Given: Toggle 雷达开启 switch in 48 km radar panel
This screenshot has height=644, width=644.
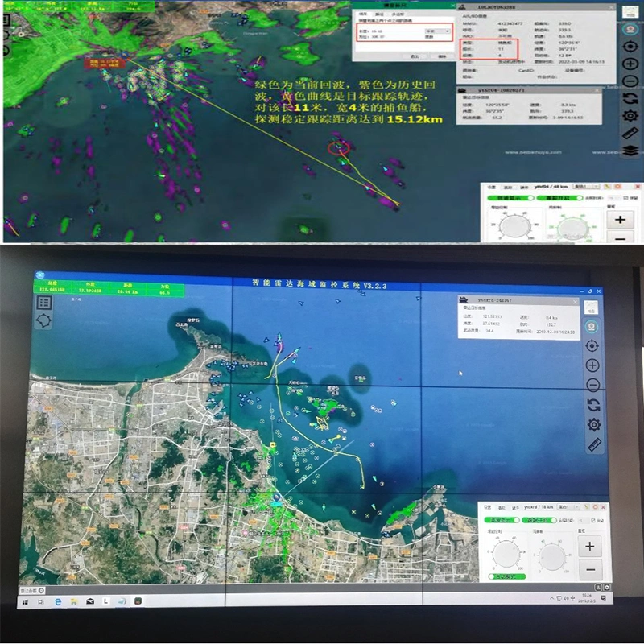Looking at the screenshot, I should (x=559, y=198).
